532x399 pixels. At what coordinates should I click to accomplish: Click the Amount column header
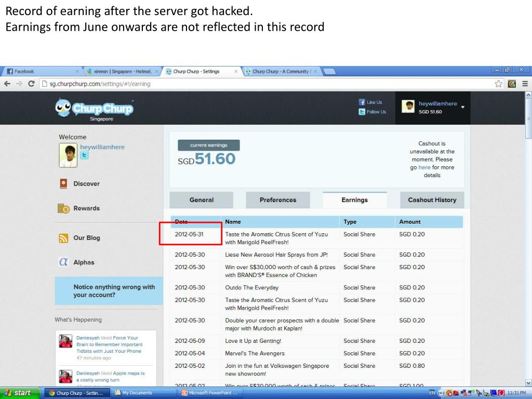tap(429, 221)
